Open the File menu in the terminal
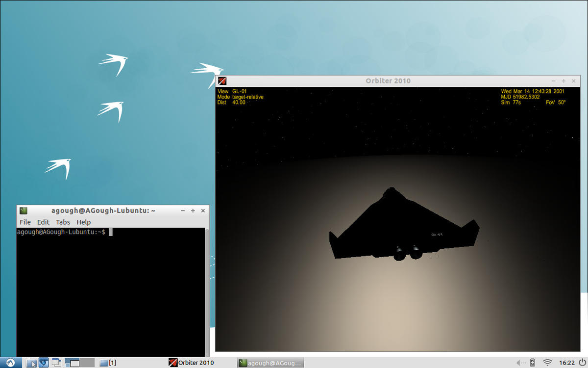Screen dimensions: 588x368 coord(25,222)
